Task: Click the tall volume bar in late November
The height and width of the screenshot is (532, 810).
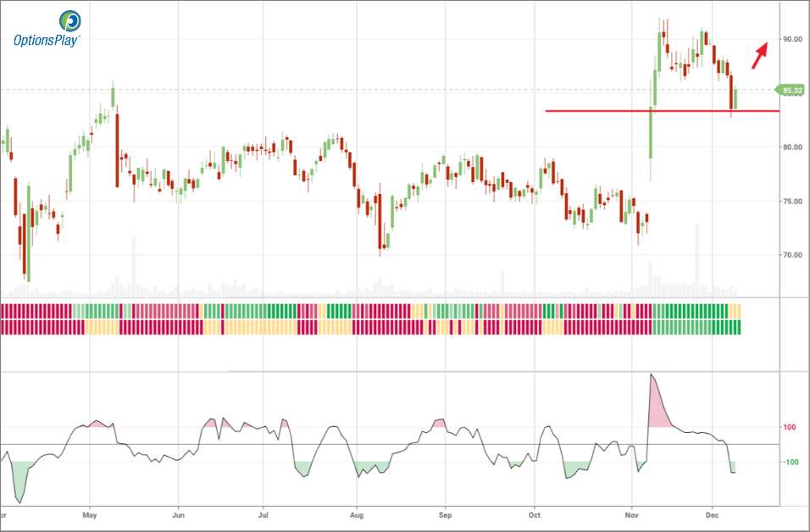Action: (x=697, y=254)
